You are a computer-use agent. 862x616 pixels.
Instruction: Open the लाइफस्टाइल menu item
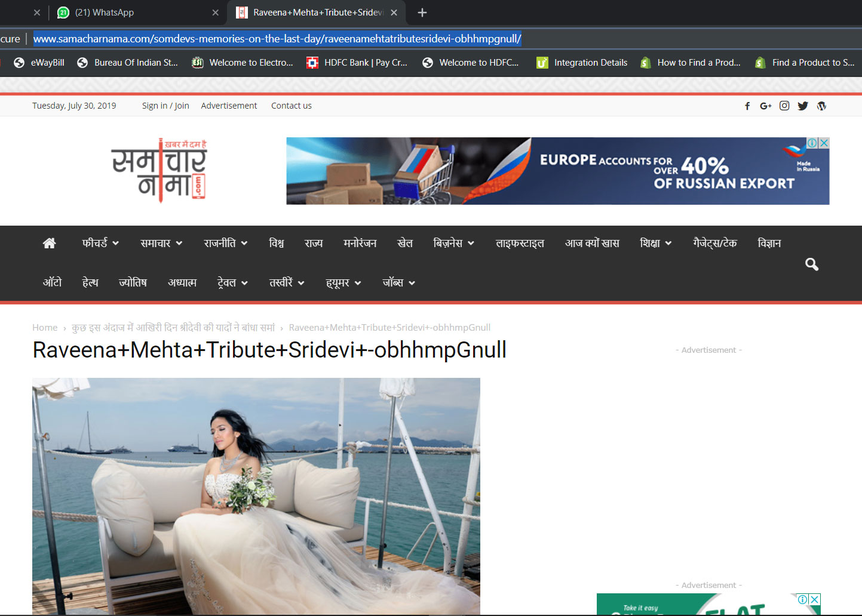[x=520, y=243]
